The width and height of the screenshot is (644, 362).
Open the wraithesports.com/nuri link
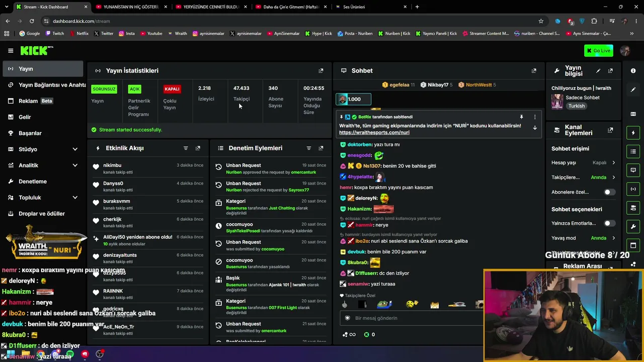coord(374,133)
